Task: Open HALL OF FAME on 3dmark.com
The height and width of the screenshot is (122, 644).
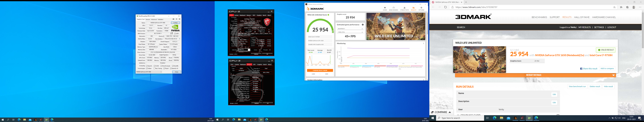Action: coord(582,17)
